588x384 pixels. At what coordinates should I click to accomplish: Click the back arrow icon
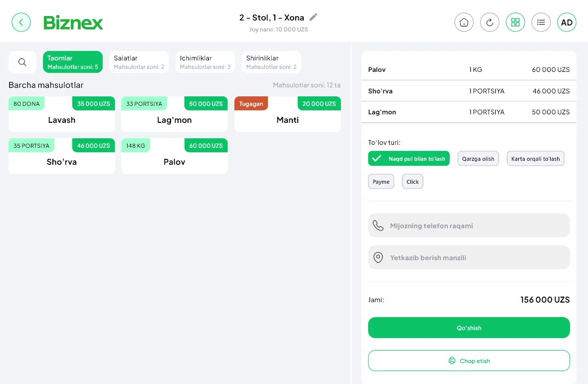[x=21, y=22]
